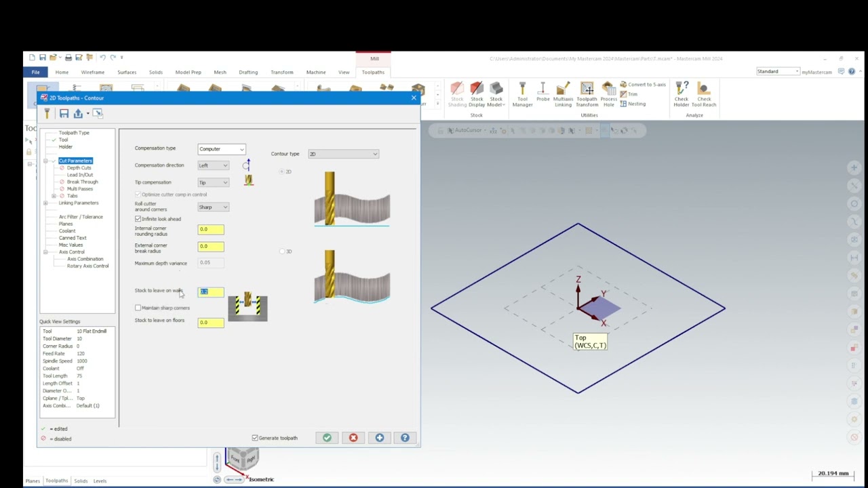The image size is (868, 488).
Task: Open the Levels manager tab at bottom
Action: [x=100, y=481]
